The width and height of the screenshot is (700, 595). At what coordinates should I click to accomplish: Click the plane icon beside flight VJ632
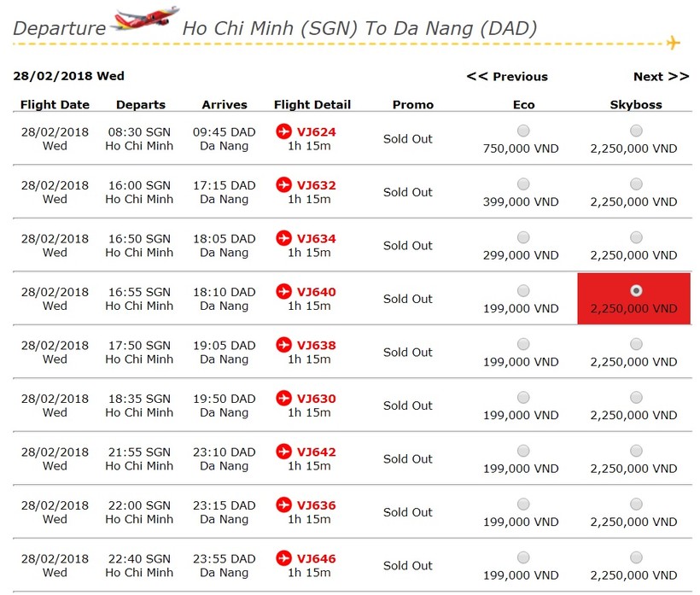283,185
